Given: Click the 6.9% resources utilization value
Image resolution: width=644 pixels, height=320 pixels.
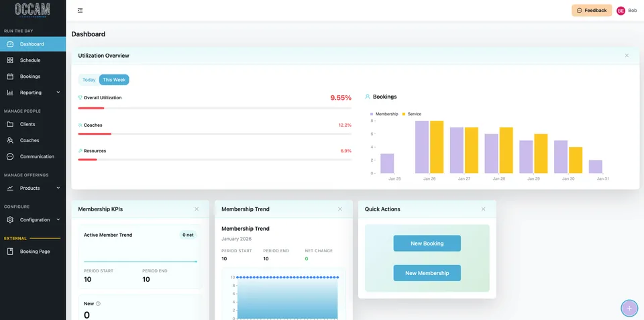Looking at the screenshot, I should point(346,151).
